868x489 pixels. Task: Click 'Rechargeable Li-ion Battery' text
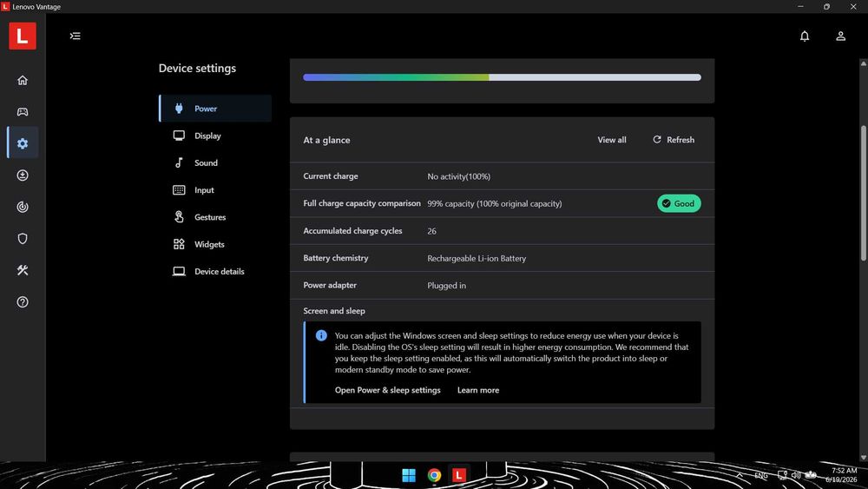476,258
